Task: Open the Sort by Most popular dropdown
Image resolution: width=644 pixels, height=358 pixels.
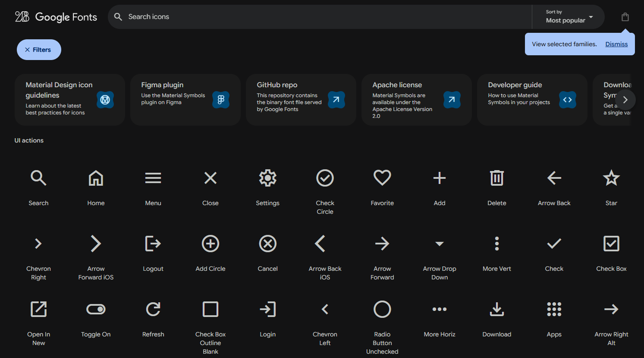Action: [568, 17]
